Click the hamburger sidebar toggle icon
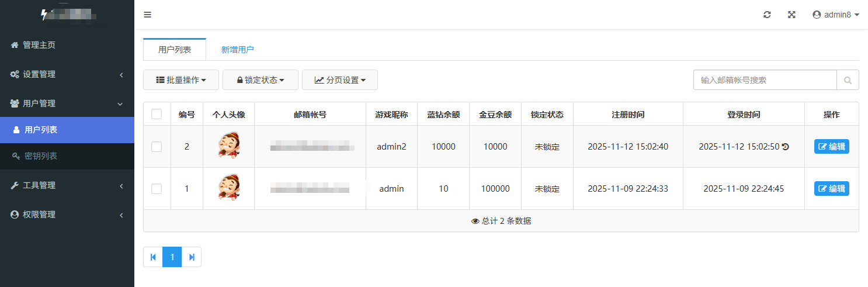 (x=147, y=15)
